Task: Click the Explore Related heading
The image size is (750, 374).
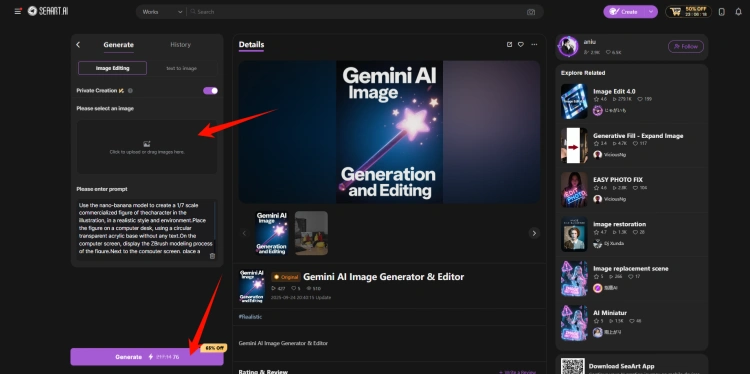Action: coord(583,73)
